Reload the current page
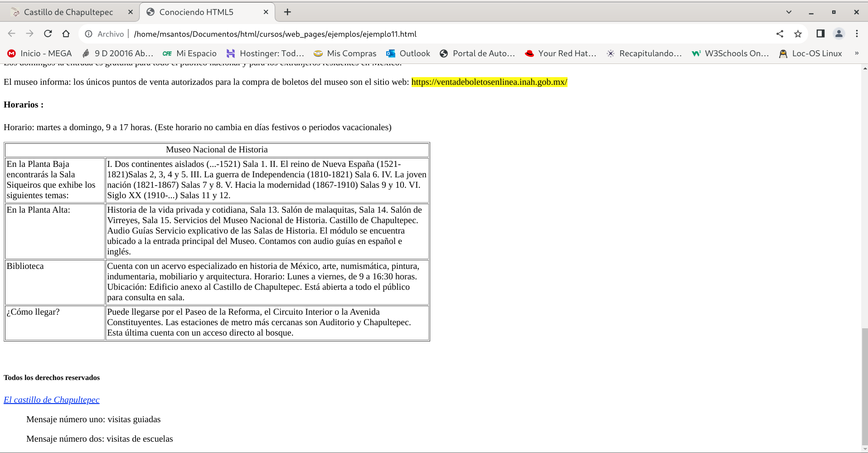 (x=48, y=34)
